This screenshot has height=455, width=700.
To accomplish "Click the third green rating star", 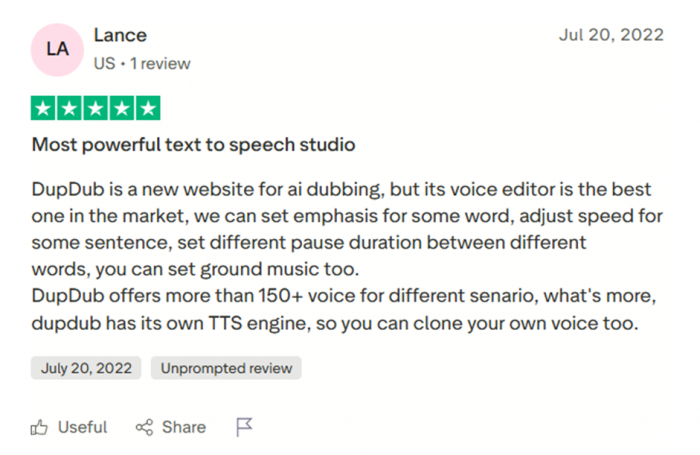I will click(x=96, y=108).
